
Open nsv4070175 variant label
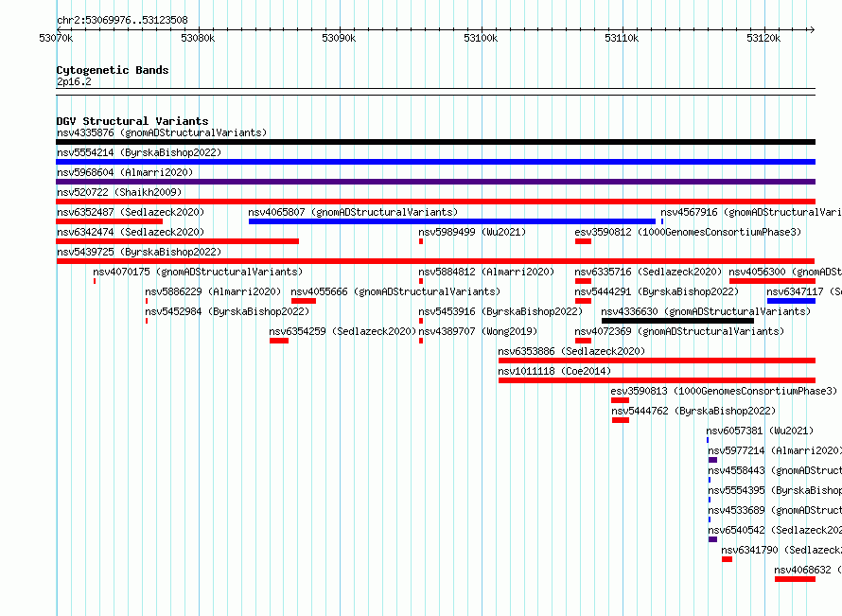pos(198,272)
